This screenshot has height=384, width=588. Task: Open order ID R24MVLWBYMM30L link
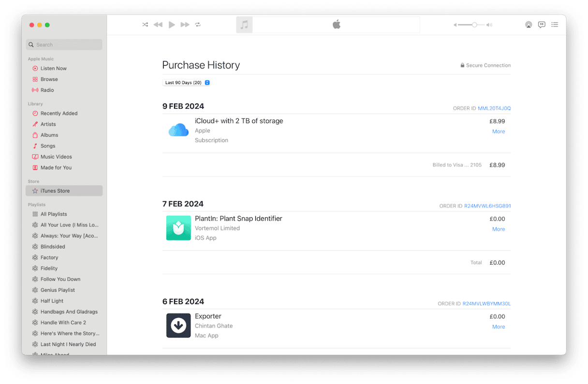click(x=486, y=304)
